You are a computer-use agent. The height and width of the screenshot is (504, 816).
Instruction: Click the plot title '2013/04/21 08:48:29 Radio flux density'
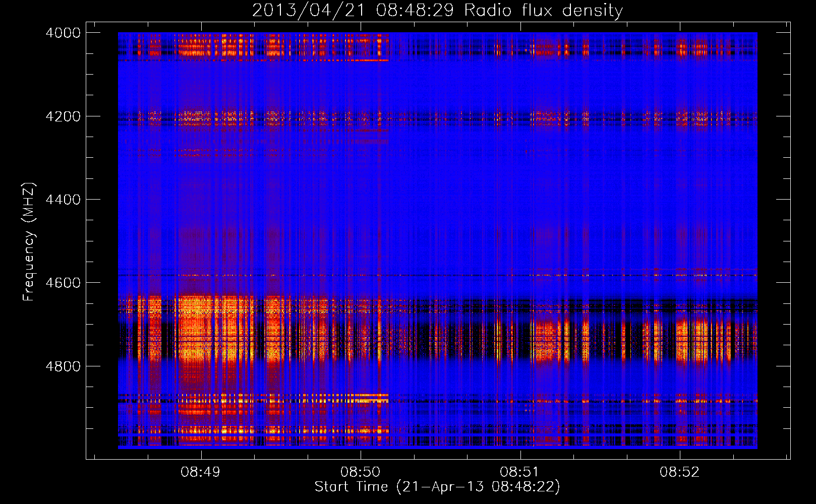click(x=437, y=11)
